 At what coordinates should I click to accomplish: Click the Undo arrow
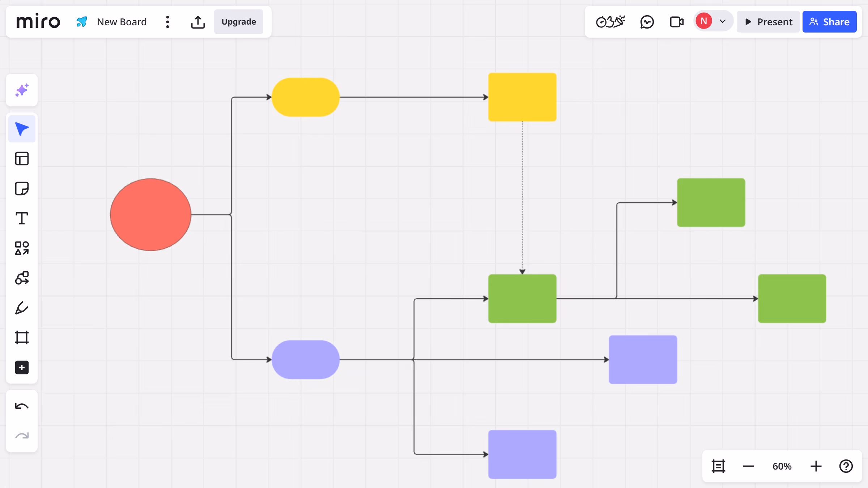click(x=22, y=406)
